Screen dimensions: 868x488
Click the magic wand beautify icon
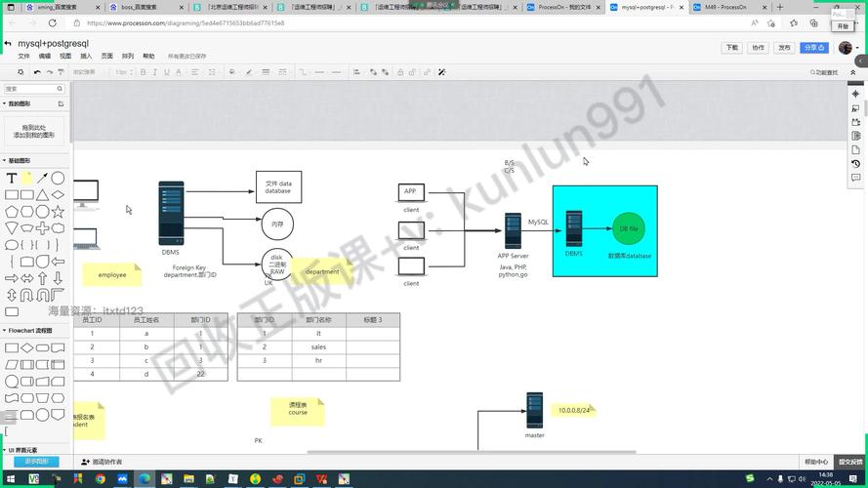[x=441, y=72]
